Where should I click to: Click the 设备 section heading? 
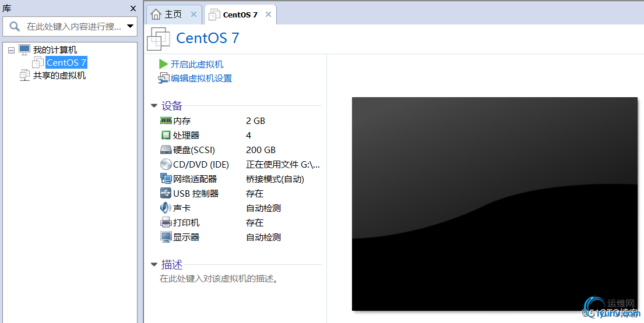[172, 105]
